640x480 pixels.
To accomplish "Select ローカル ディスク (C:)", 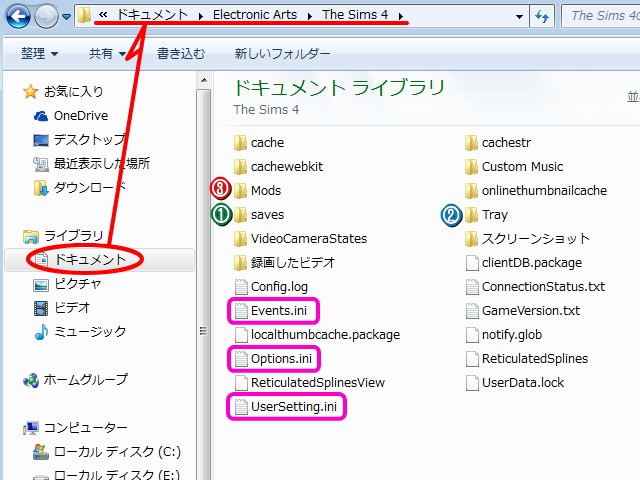I will [x=107, y=452].
